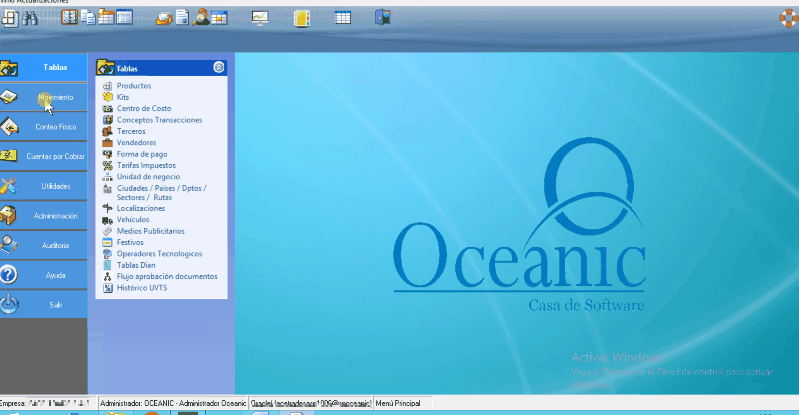
Task: Open the yellow notebook icon in toolbar
Action: 302,17
